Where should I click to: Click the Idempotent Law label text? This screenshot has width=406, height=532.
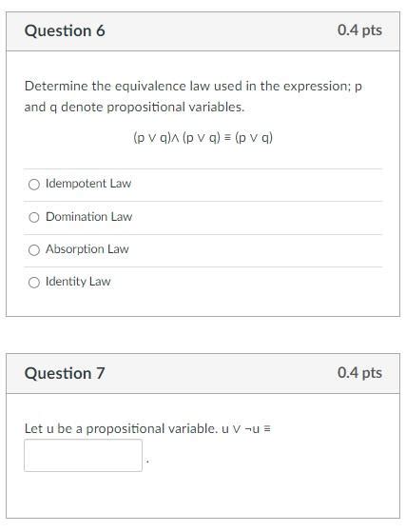(88, 184)
